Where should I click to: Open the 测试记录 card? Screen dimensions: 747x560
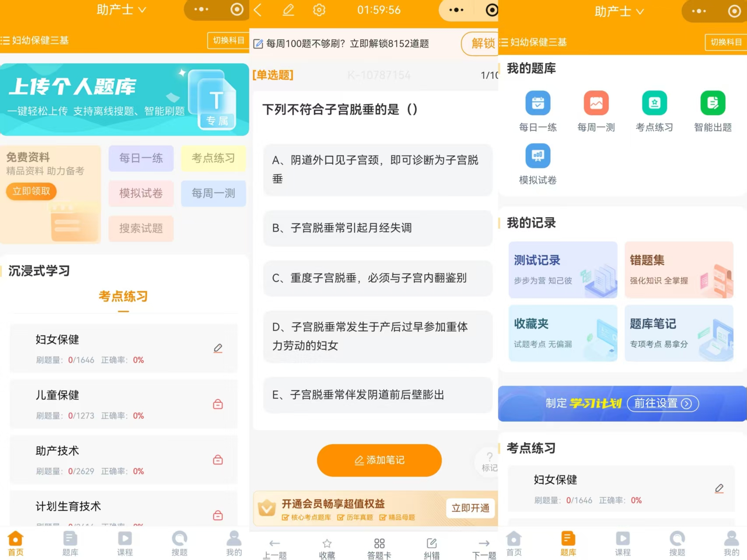(x=563, y=270)
